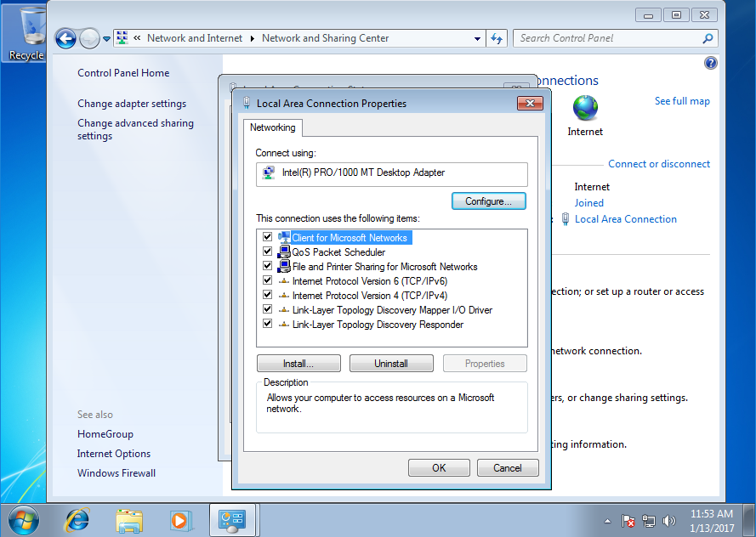Open Internet Explorer from the taskbar
Screen dimensions: 756x537
[77, 520]
